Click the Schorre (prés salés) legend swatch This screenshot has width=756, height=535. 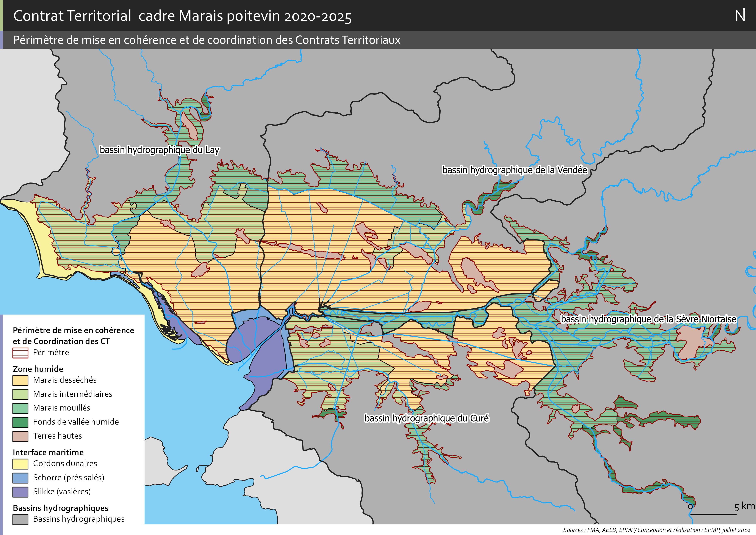pos(20,478)
